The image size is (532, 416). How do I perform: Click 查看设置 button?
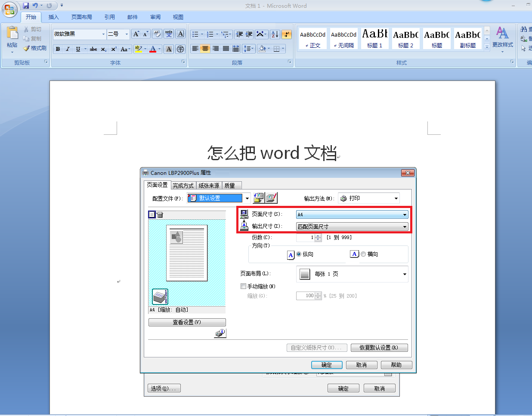(187, 322)
